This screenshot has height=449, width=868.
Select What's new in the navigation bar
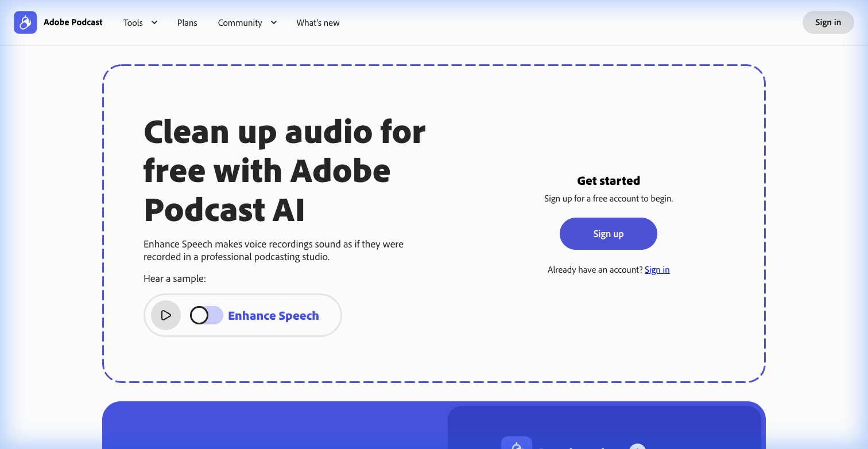317,22
